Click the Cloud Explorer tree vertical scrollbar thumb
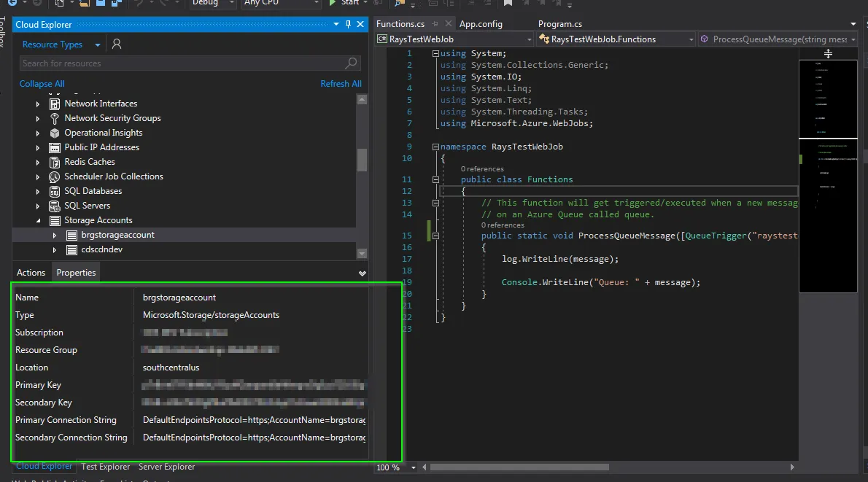Image resolution: width=868 pixels, height=482 pixels. pos(362,159)
